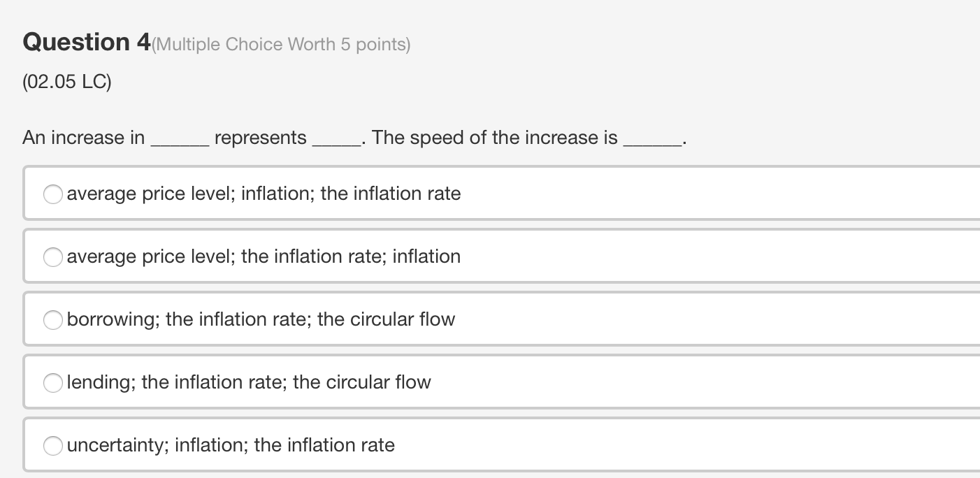The image size is (980, 478).
Task: Click the answer text 'borrowing; the inflation rate; the circular flow'
Action: [261, 320]
